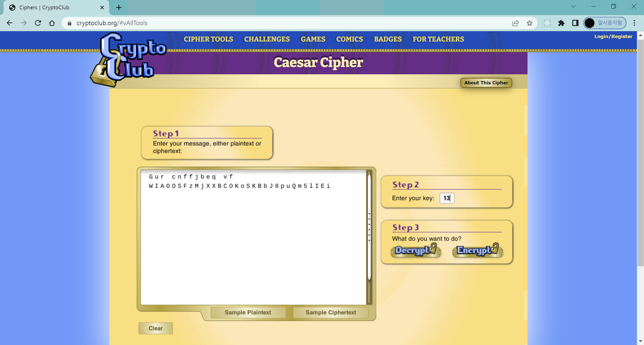The height and width of the screenshot is (345, 644).
Task: Click the Clear button
Action: 155,328
